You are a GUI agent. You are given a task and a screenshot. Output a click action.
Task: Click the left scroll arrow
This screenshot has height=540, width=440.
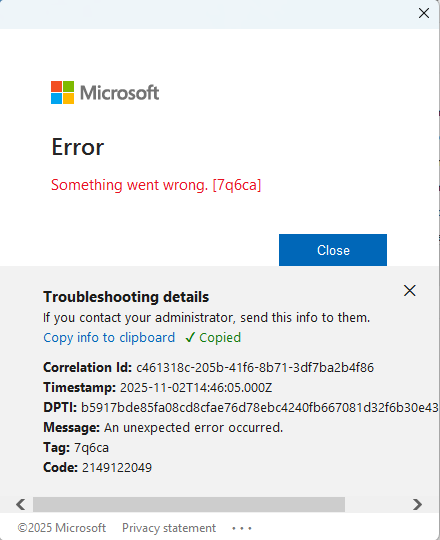coord(21,504)
